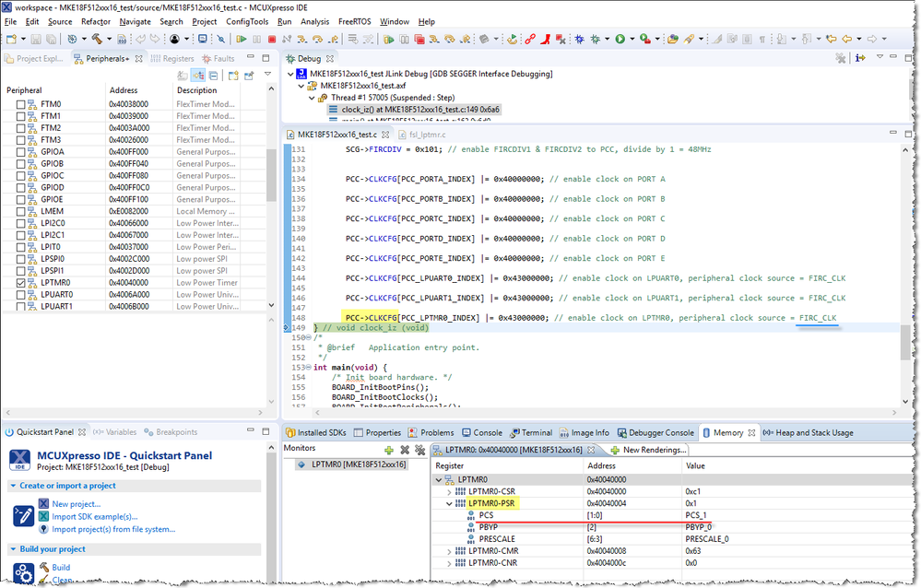Image resolution: width=921 pixels, height=588 pixels.
Task: Check the LPUART0 peripheral checkbox
Action: pos(21,295)
